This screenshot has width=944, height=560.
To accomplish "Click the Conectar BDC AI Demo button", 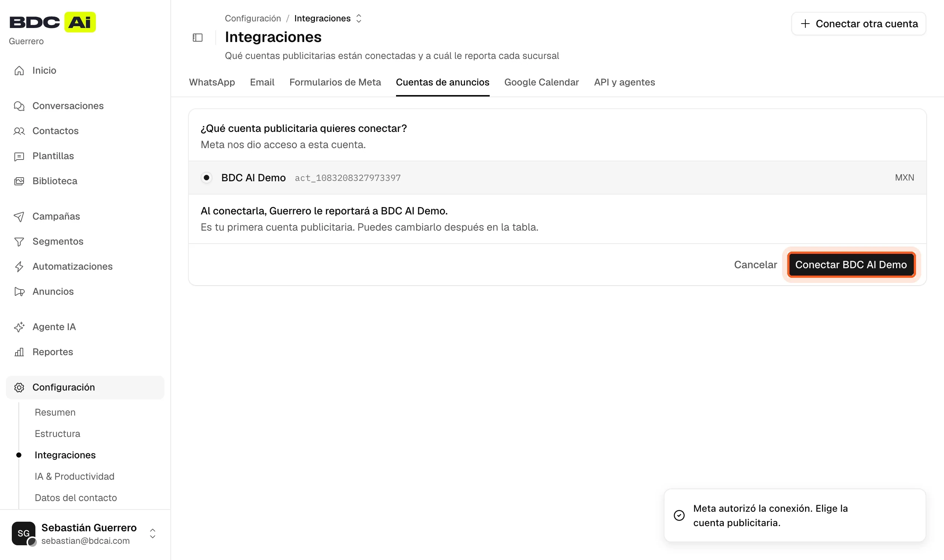I will point(851,265).
